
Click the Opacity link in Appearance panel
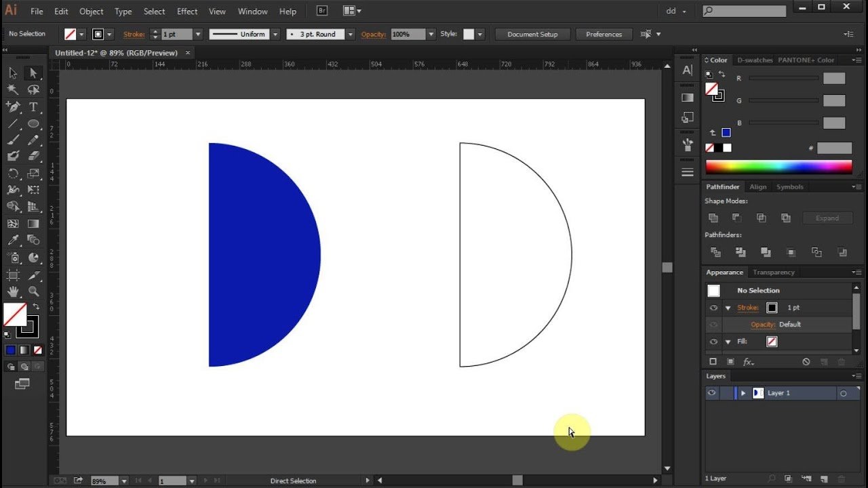763,325
